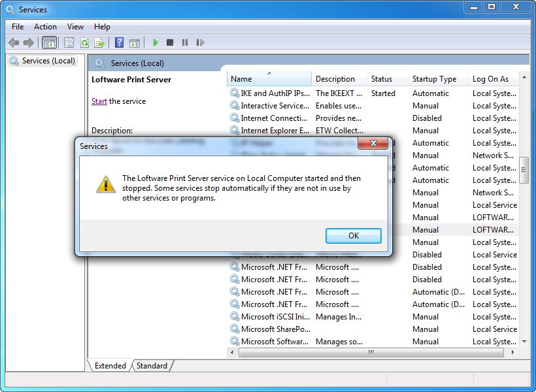Screen dimensions: 536x392
Task: Click the "Enables use..." description cell
Action: [x=339, y=106]
